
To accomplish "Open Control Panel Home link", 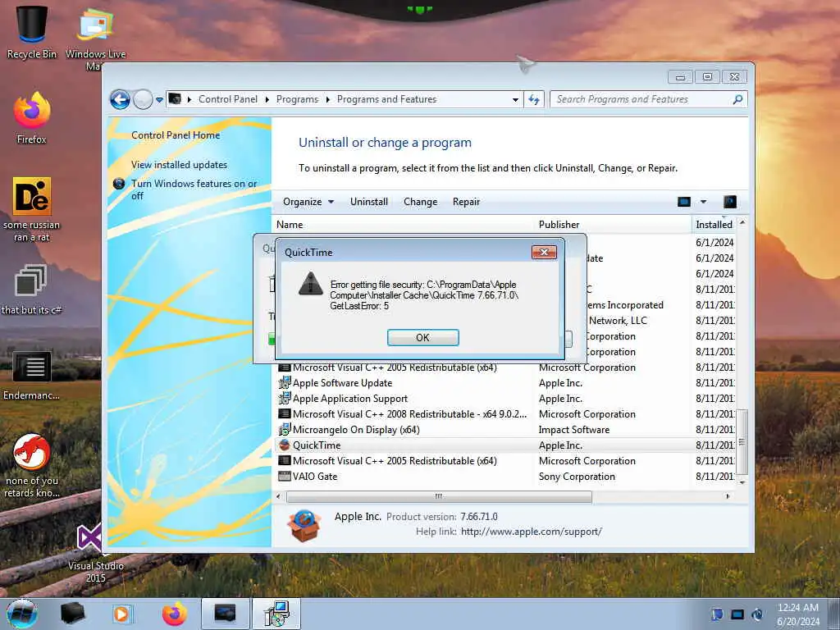I will pos(176,135).
